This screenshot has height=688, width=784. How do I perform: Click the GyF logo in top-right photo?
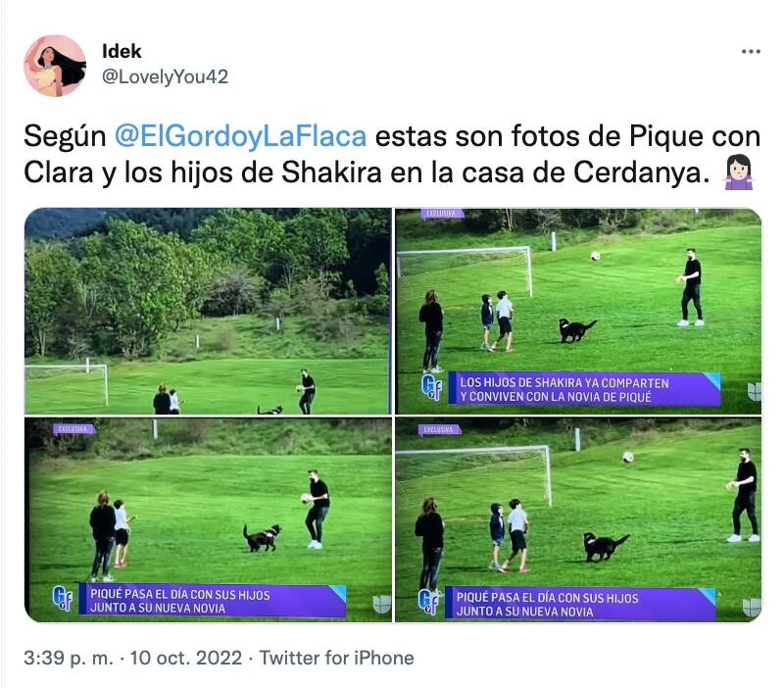pyautogui.click(x=432, y=387)
